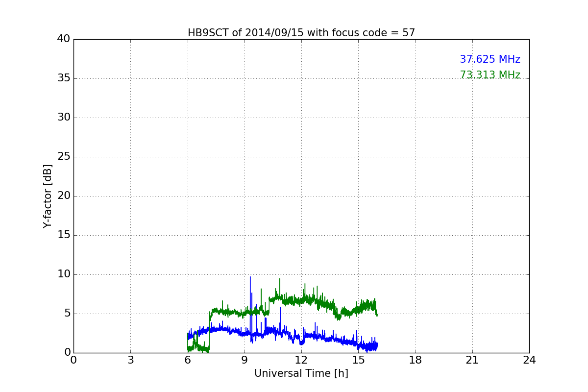Image resolution: width=588 pixels, height=392 pixels.
Task: Click the x-axis tick label 12
Action: [301, 360]
